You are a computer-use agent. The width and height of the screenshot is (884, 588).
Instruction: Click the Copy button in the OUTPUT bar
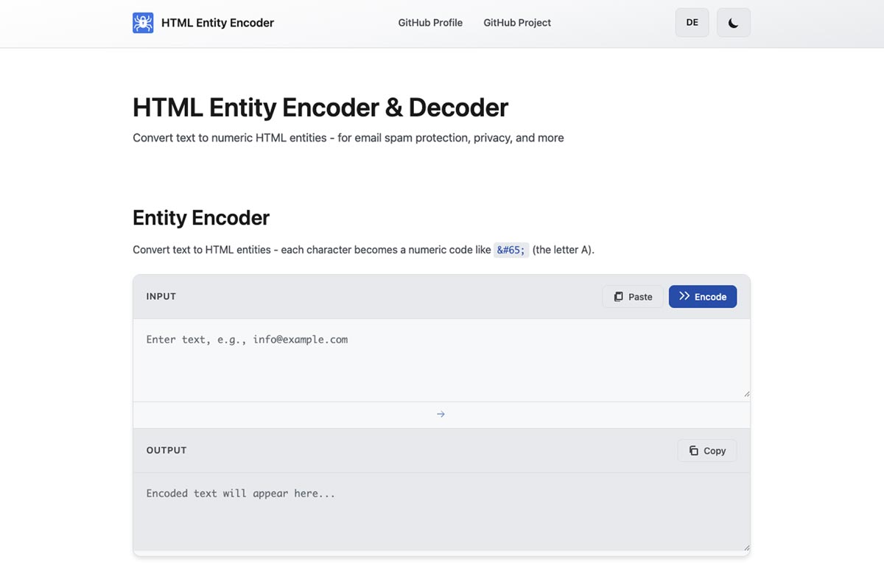point(706,450)
